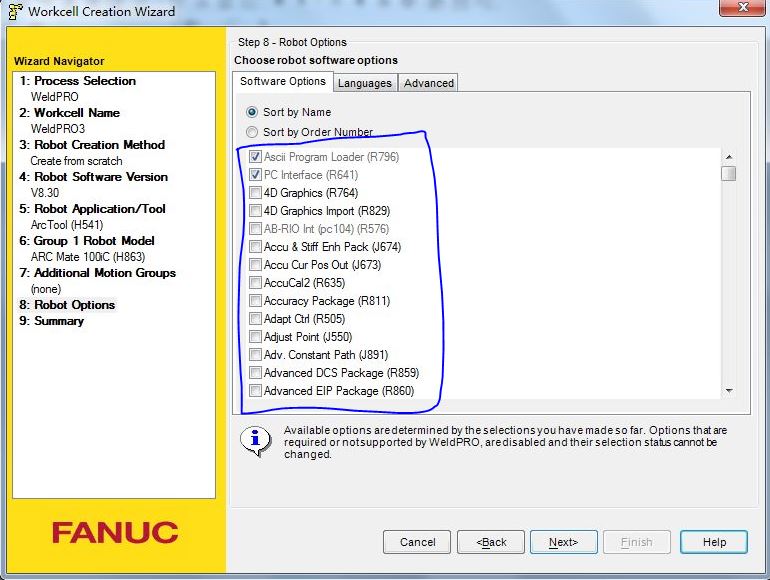Tick the Advanced DCS Package (R859) checkbox
Image resolution: width=770 pixels, height=580 pixels.
click(x=256, y=373)
